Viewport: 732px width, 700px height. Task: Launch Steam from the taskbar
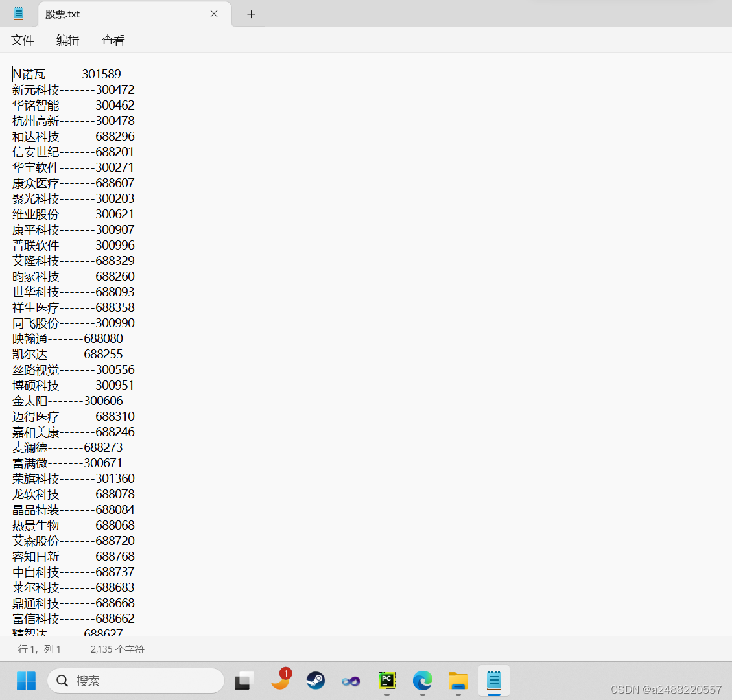pos(316,681)
